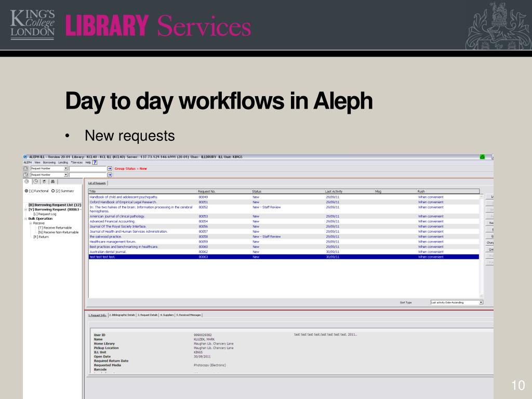Click the ALEPH ILL application icon in title bar
Screen dimensions: 532x399
point(25,157)
